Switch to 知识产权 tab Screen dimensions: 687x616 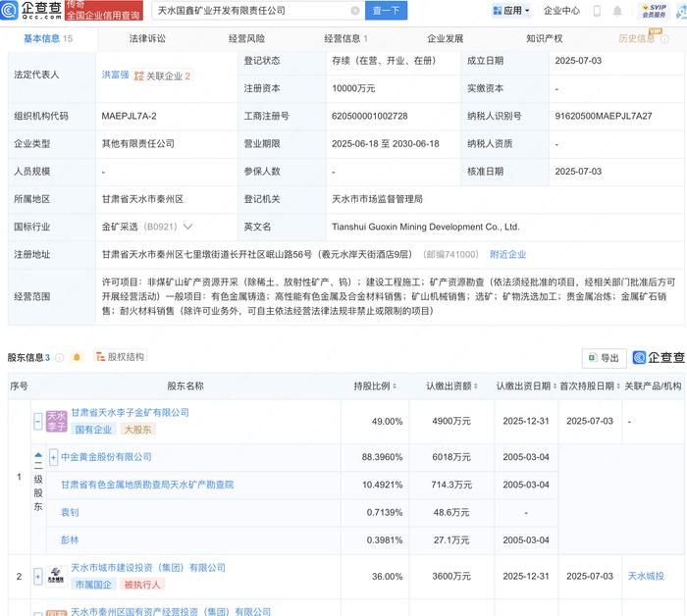pyautogui.click(x=544, y=39)
